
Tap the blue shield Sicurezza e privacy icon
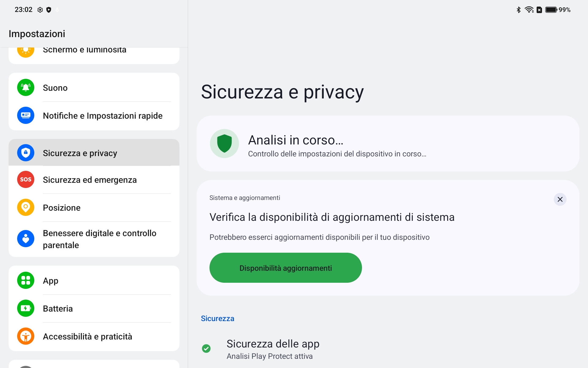(x=26, y=153)
